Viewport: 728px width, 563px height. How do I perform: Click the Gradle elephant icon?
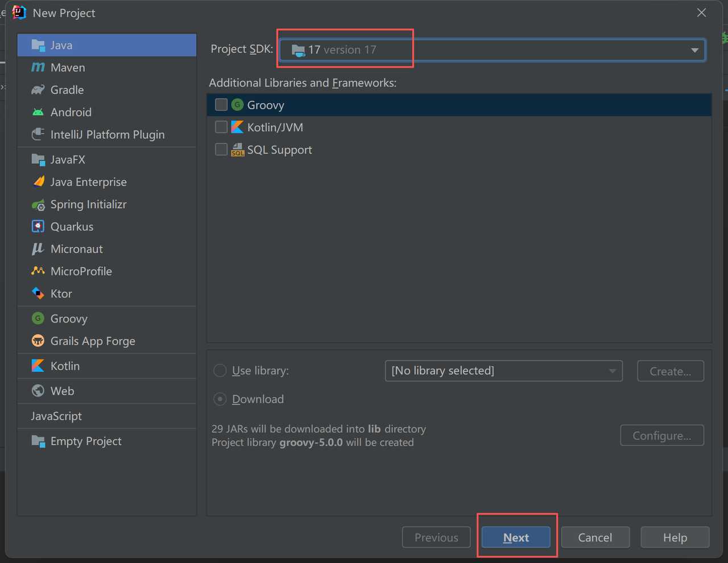[38, 90]
